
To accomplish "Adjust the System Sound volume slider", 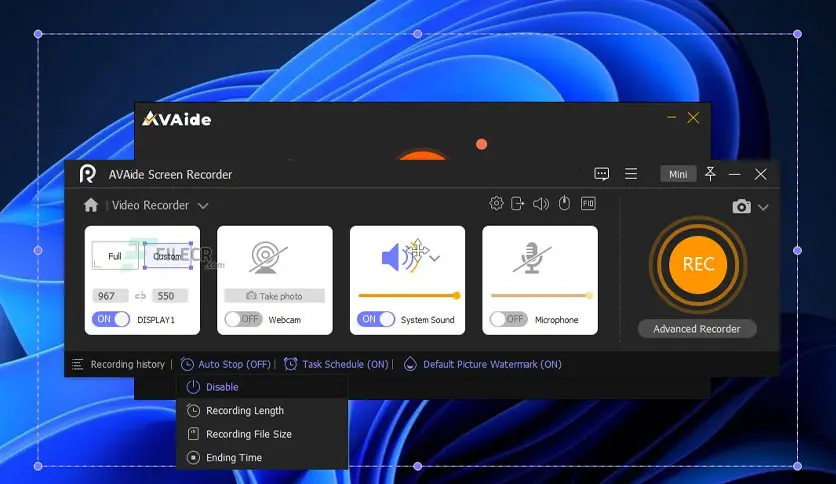I will pos(409,295).
